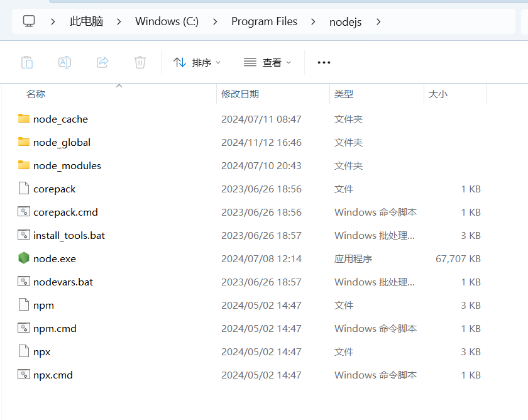Click the npm blank file icon
Screen dimensions: 528x420
point(24,304)
